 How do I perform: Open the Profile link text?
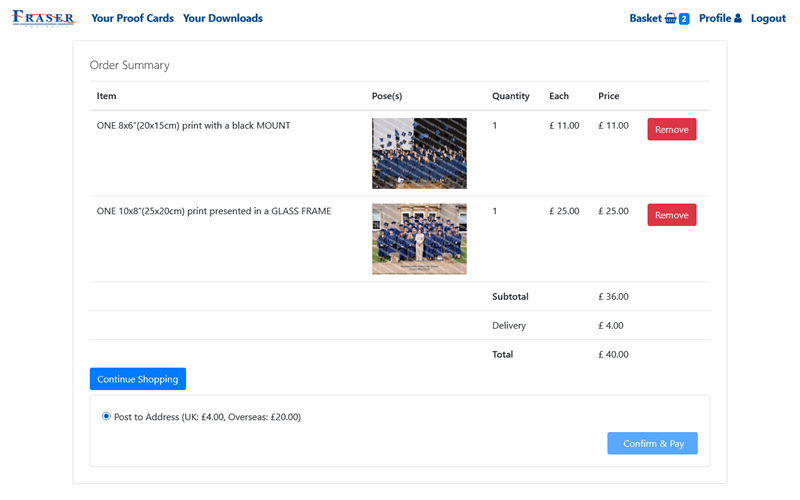point(715,18)
